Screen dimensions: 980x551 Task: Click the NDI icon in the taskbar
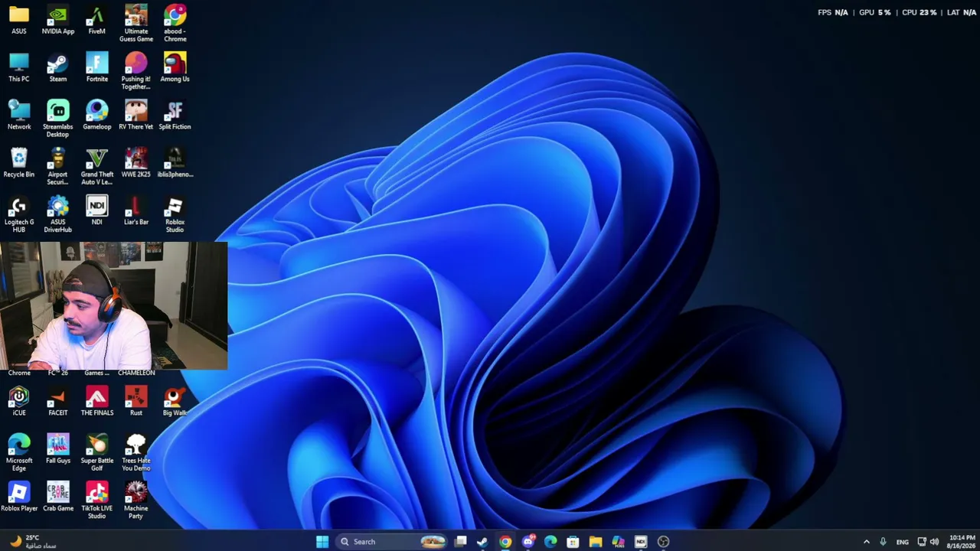coord(641,542)
